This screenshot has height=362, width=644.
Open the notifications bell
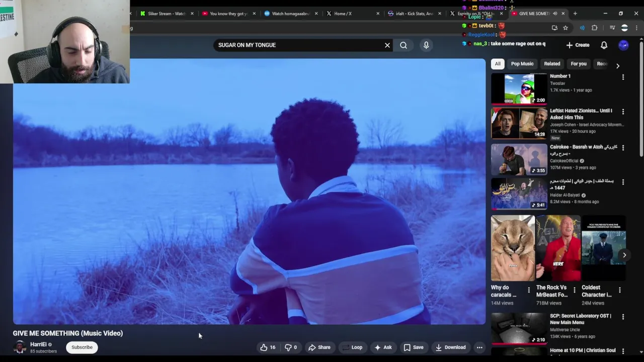604,45
